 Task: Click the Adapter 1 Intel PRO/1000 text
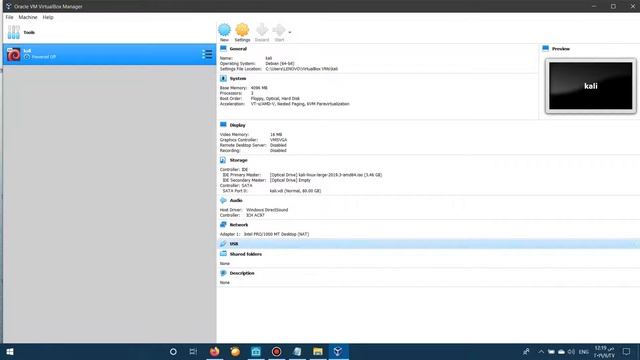pos(276,234)
